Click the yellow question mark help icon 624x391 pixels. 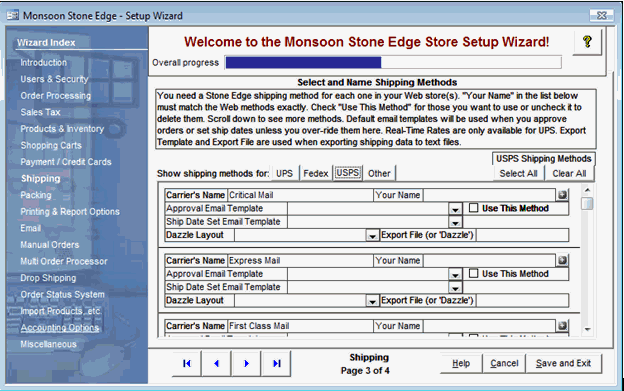pos(587,41)
